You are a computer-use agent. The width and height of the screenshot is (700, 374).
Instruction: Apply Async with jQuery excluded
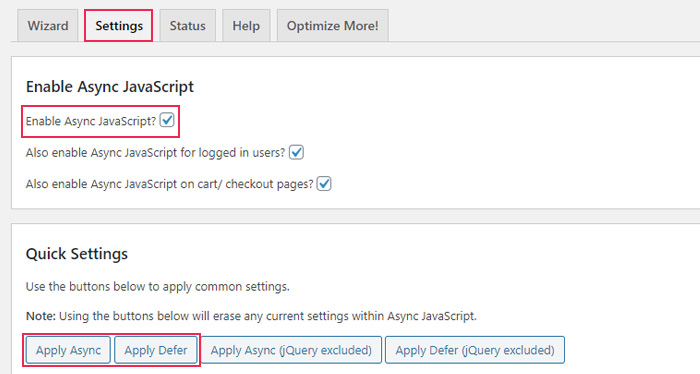(x=291, y=350)
